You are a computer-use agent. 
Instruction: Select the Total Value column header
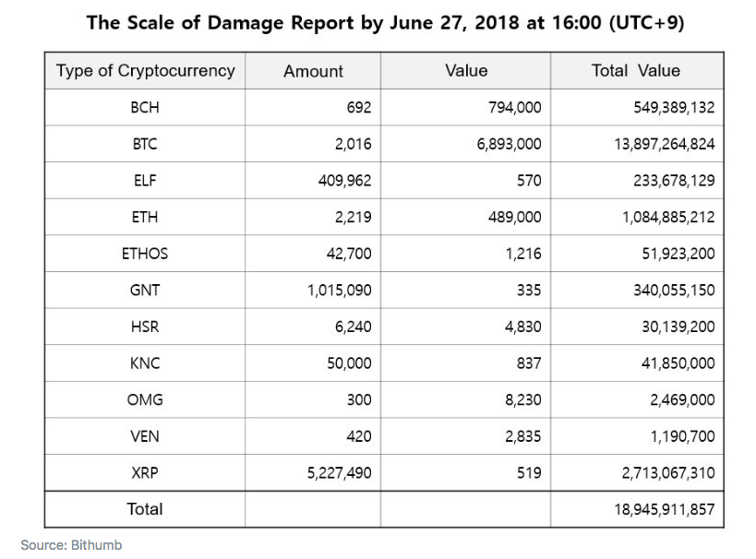click(x=635, y=71)
